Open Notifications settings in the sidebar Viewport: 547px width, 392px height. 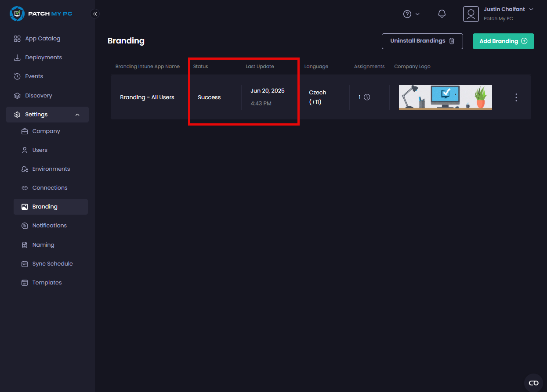click(49, 226)
